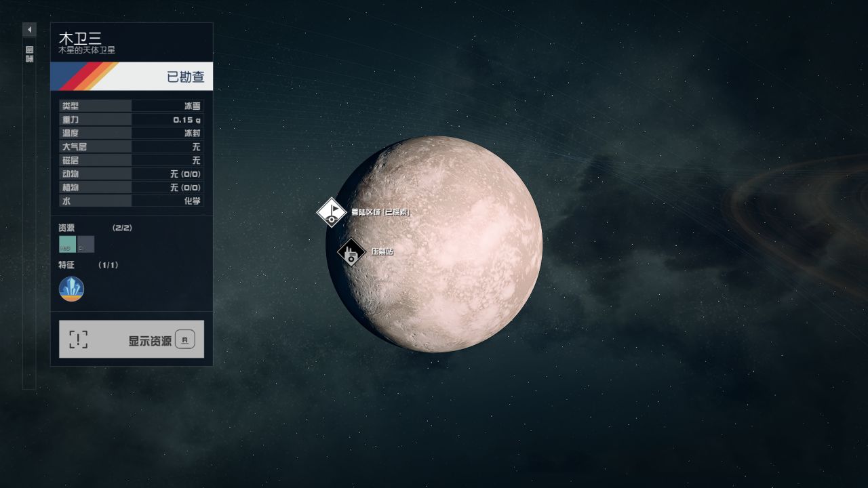Click the (2/2) resources count
Image resolution: width=868 pixels, height=488 pixels.
(x=122, y=228)
